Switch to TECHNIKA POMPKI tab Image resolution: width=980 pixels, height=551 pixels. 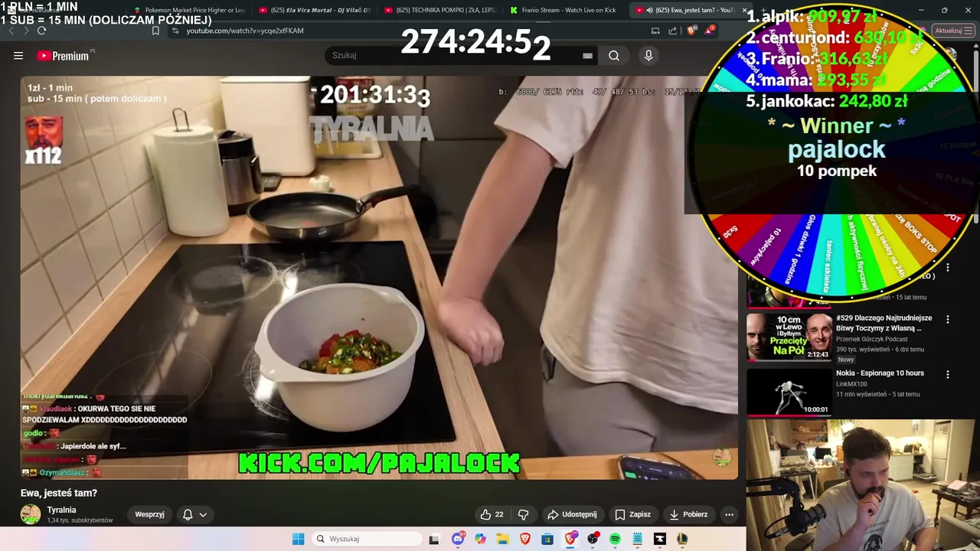click(x=440, y=10)
